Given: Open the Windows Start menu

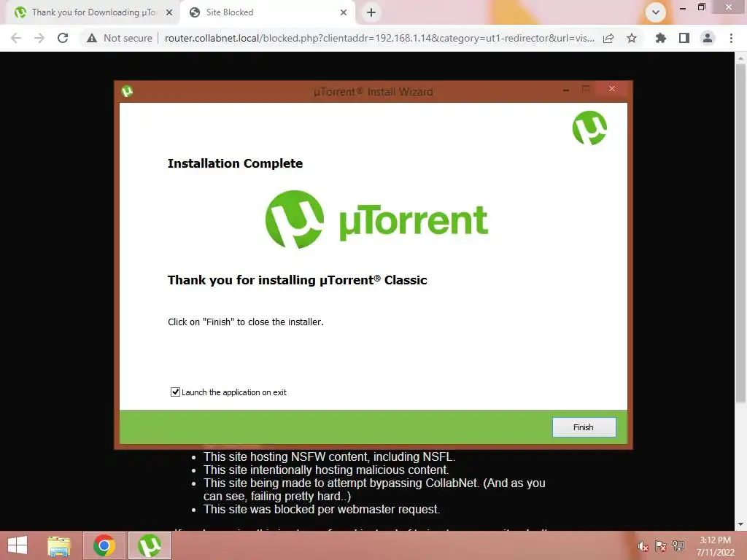Looking at the screenshot, I should [x=18, y=545].
